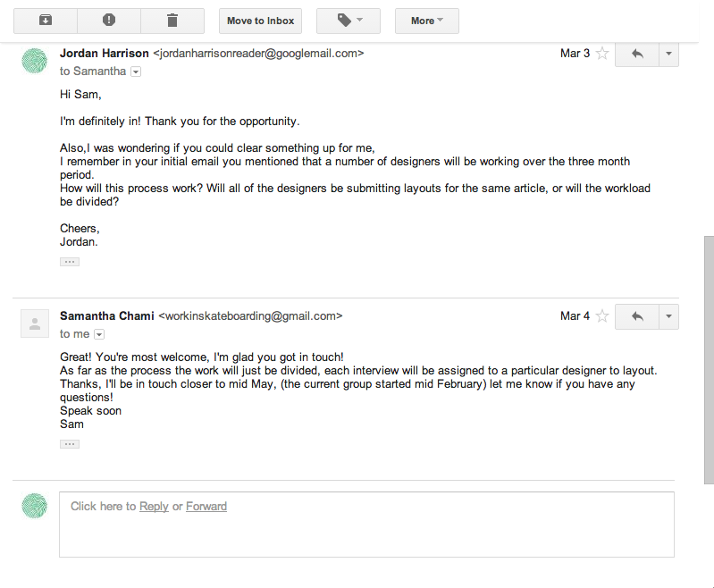The width and height of the screenshot is (714, 588).
Task: Delete conversation with the trash icon
Action: pyautogui.click(x=172, y=21)
